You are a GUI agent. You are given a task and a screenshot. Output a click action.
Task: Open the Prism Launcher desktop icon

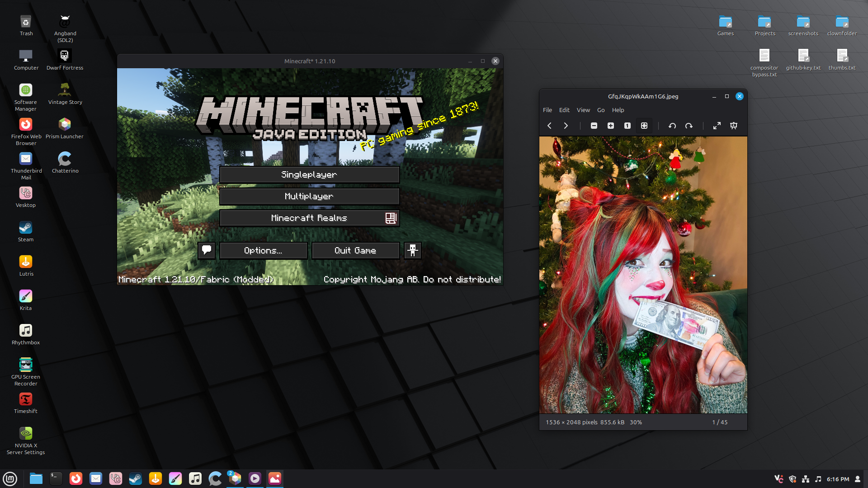(x=65, y=125)
